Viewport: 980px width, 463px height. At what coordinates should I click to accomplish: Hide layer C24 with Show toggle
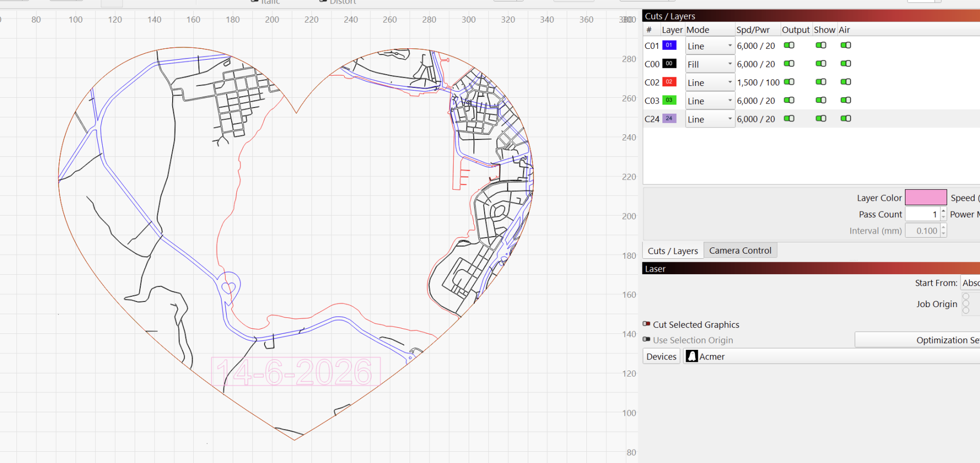click(821, 118)
